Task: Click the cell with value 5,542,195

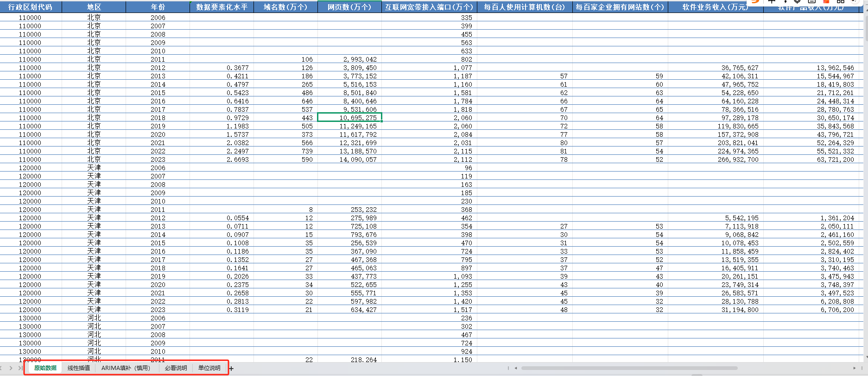Action: [x=716, y=218]
